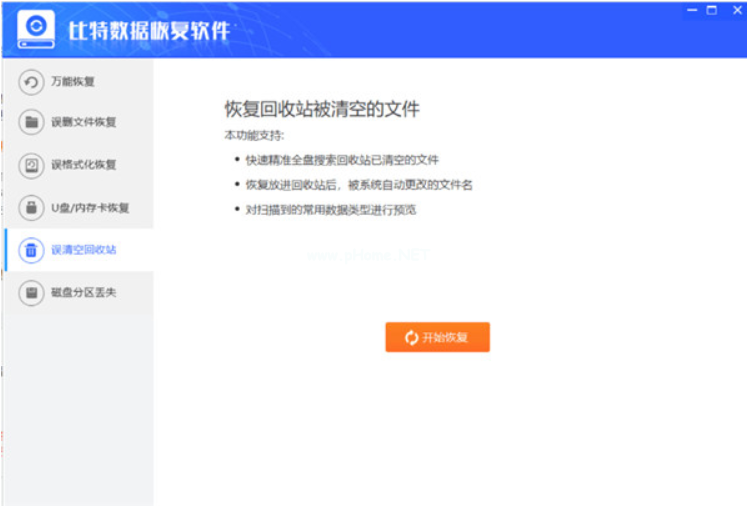Click the title text 比特数据恢复软件
The image size is (747, 528).
(149, 31)
